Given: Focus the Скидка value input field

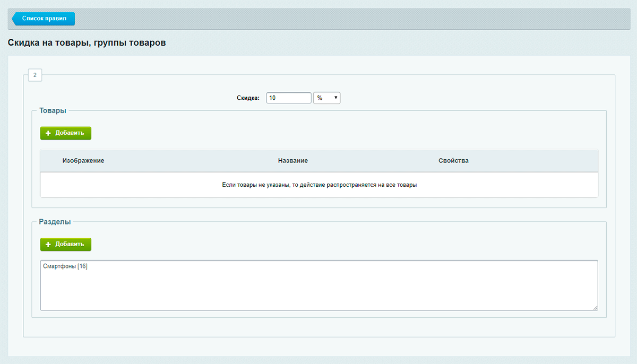Looking at the screenshot, I should point(288,98).
